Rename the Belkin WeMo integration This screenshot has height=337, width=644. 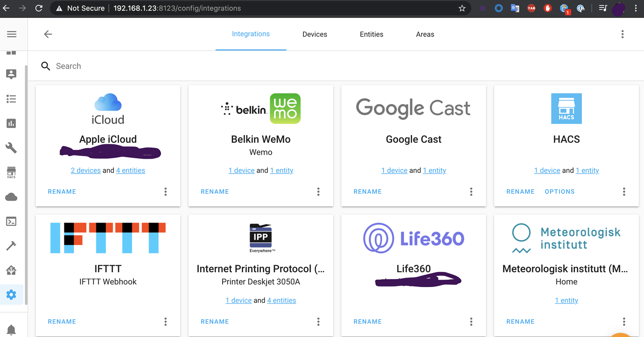[x=215, y=192]
